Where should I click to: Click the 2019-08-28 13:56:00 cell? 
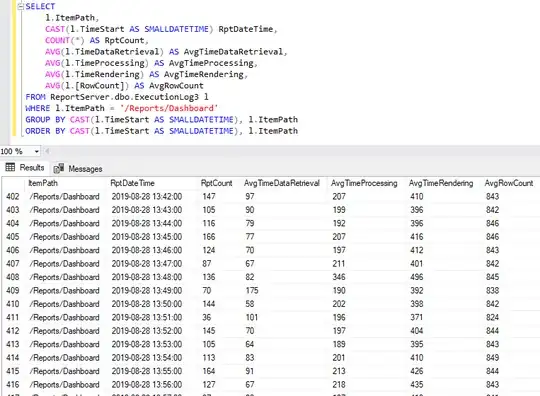coord(147,385)
